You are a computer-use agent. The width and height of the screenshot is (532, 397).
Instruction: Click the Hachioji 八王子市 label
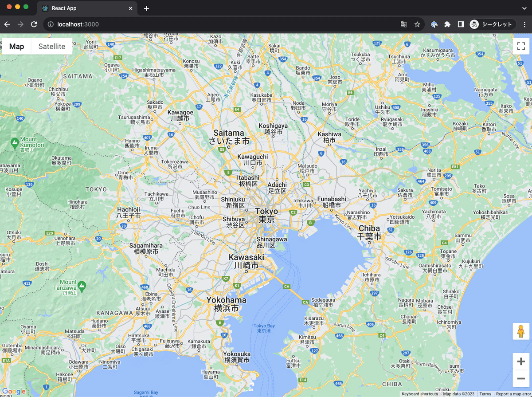[x=129, y=212]
